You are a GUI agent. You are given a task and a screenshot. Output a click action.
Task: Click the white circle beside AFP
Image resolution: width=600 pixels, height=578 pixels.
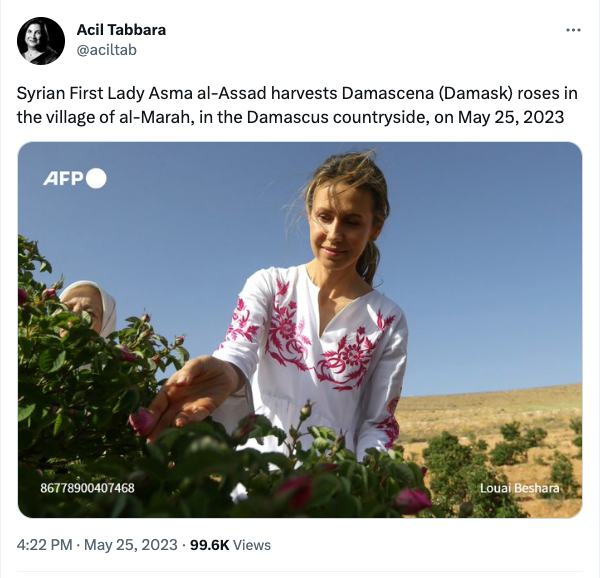(96, 179)
